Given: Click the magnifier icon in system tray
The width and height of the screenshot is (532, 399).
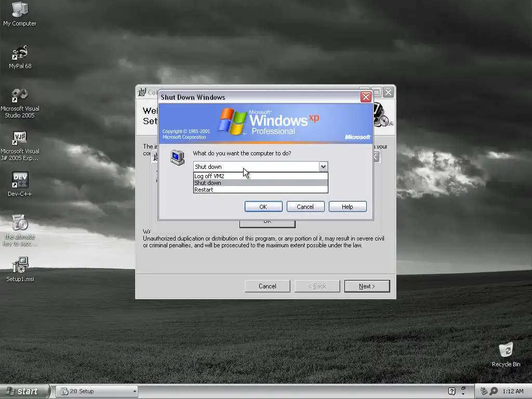Looking at the screenshot, I should tap(494, 391).
